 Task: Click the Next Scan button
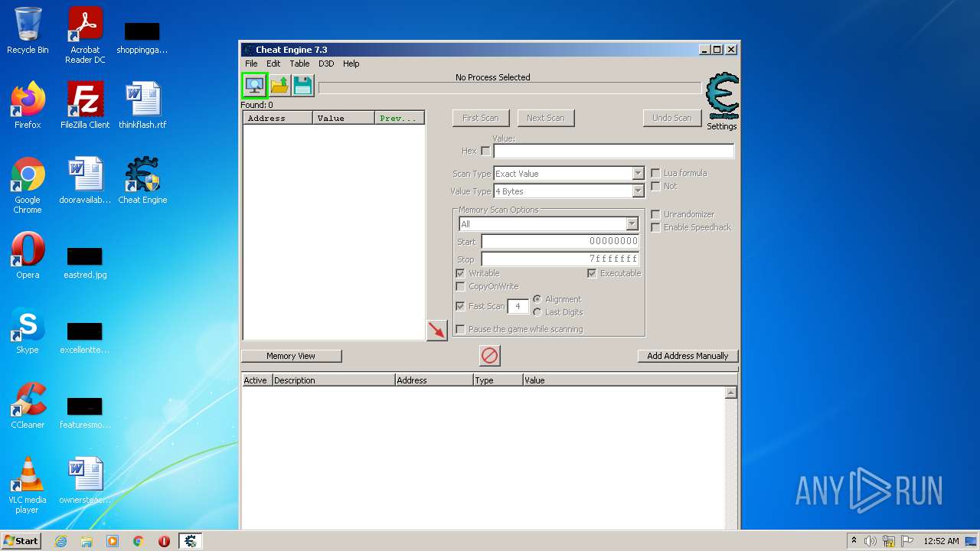pos(546,118)
